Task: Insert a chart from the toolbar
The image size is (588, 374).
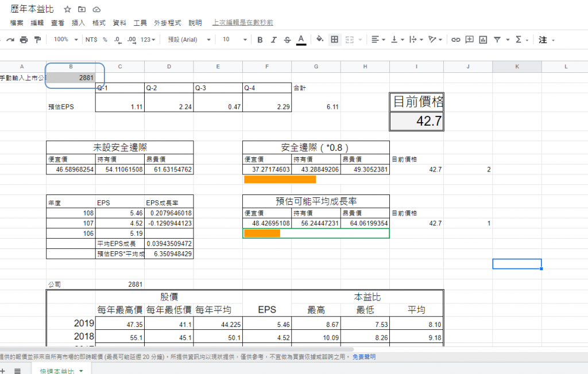Action: click(483, 40)
